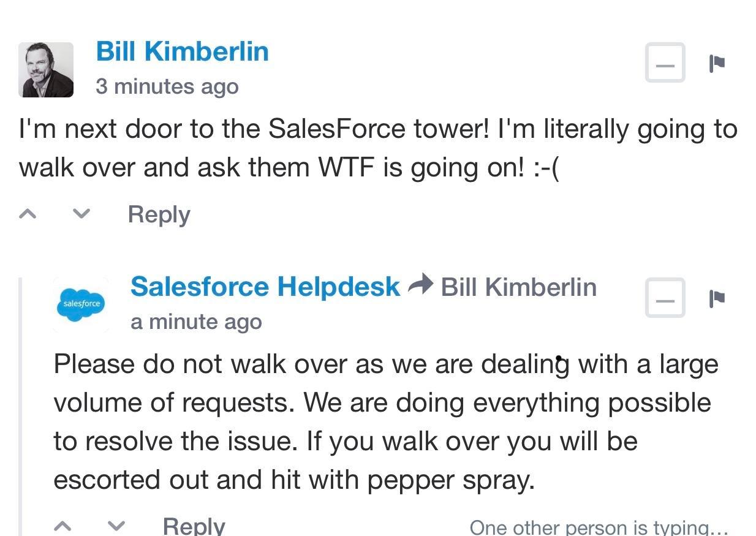Flag the Salesforce Helpdesk reply
This screenshot has height=536, width=756.
point(717,298)
